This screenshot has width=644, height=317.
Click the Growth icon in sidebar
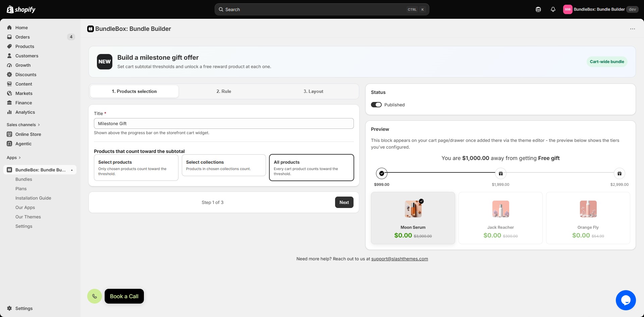click(9, 65)
